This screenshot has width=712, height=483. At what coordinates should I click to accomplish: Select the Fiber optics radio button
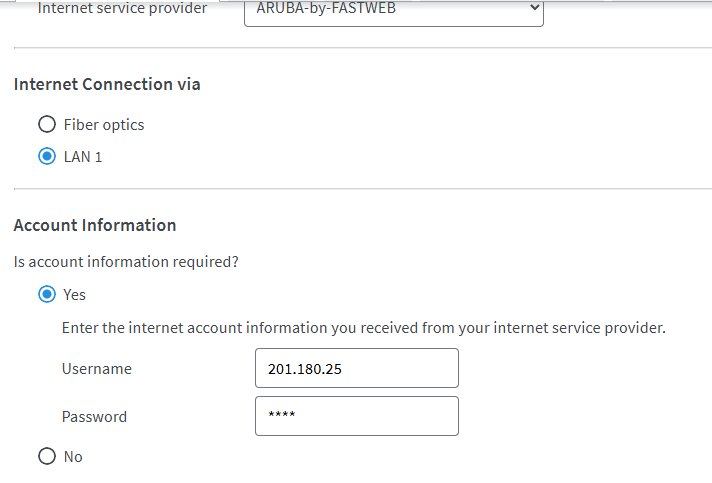coord(46,125)
